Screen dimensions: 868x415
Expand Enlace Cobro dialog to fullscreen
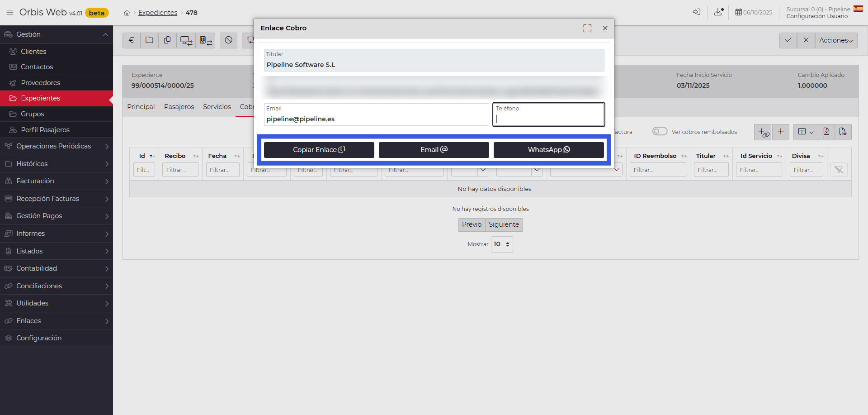tap(587, 28)
